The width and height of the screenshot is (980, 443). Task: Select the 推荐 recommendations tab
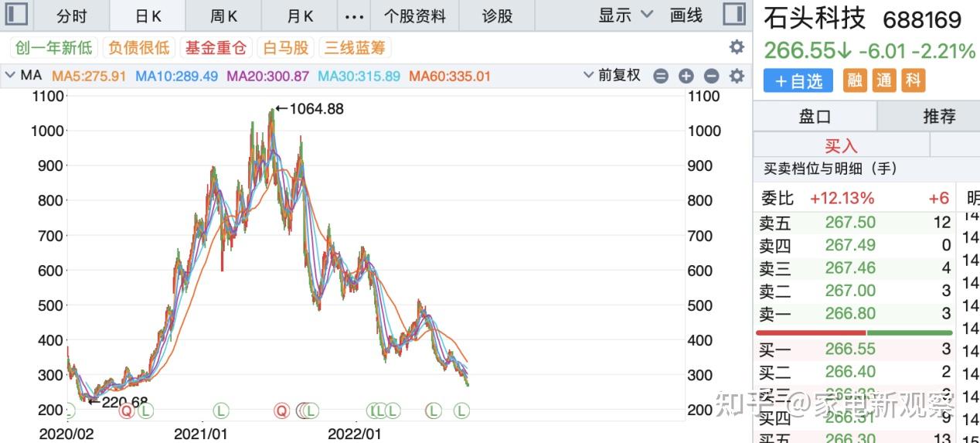(x=939, y=117)
